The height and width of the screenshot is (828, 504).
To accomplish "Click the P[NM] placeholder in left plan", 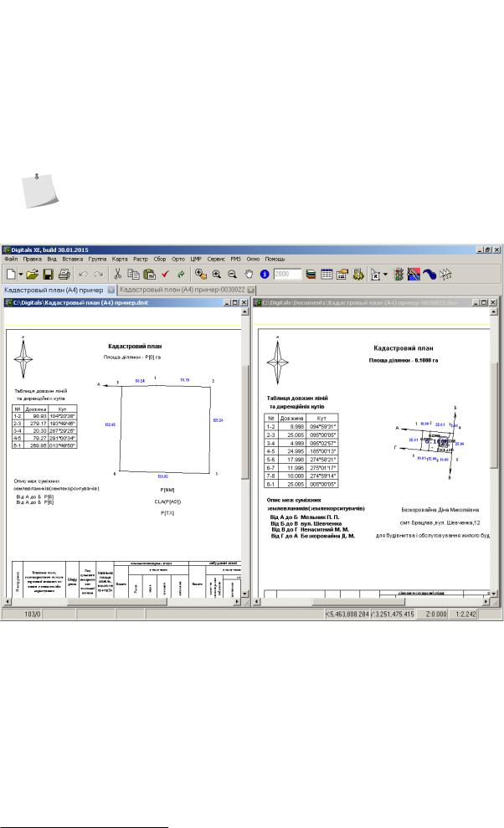I will coord(167,490).
